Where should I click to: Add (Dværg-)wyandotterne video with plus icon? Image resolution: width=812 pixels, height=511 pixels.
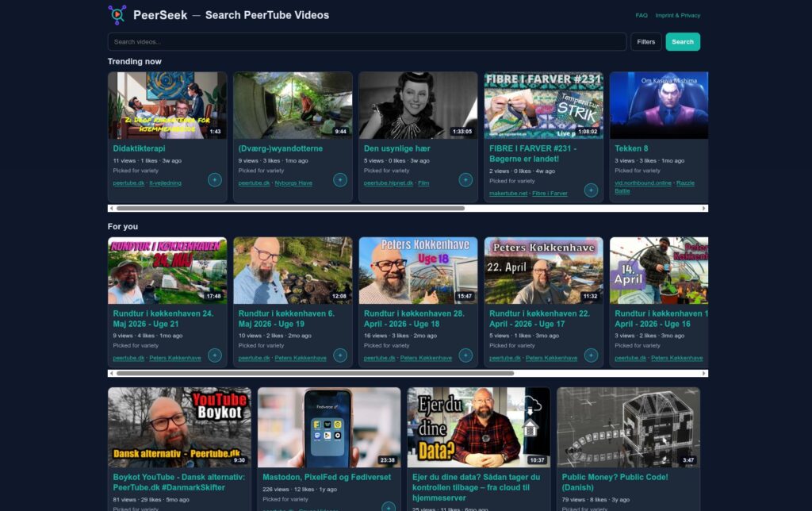tap(339, 180)
